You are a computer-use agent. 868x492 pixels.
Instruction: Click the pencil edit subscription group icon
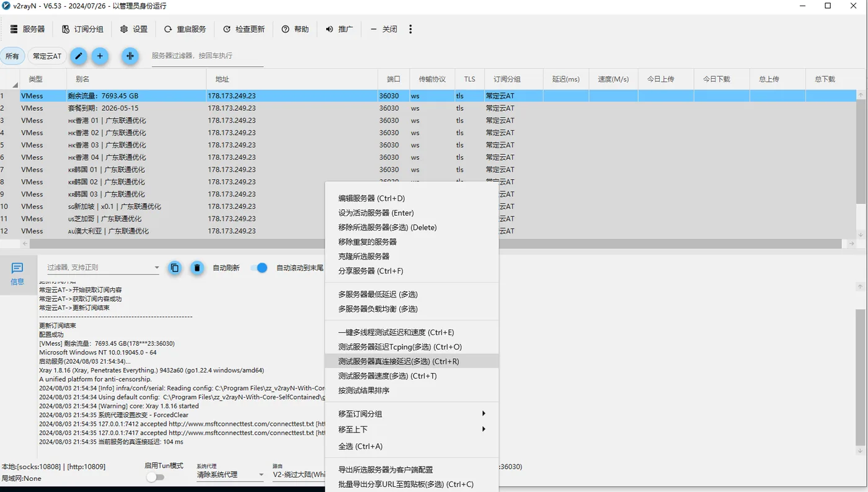78,56
